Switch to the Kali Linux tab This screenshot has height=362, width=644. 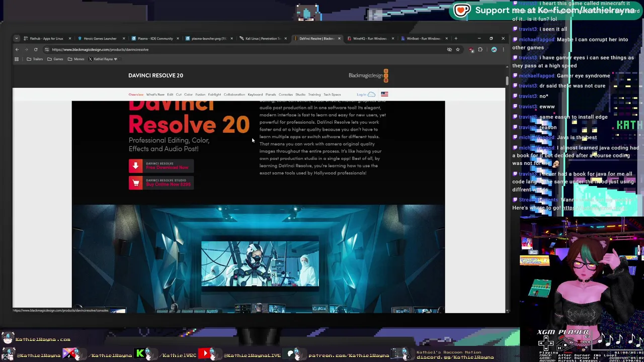click(262, 38)
